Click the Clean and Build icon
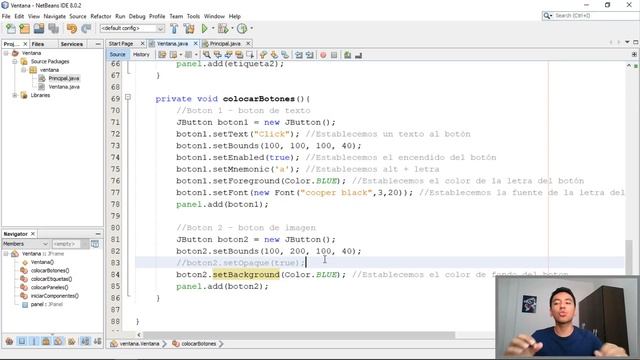The image size is (640, 360). (x=189, y=29)
